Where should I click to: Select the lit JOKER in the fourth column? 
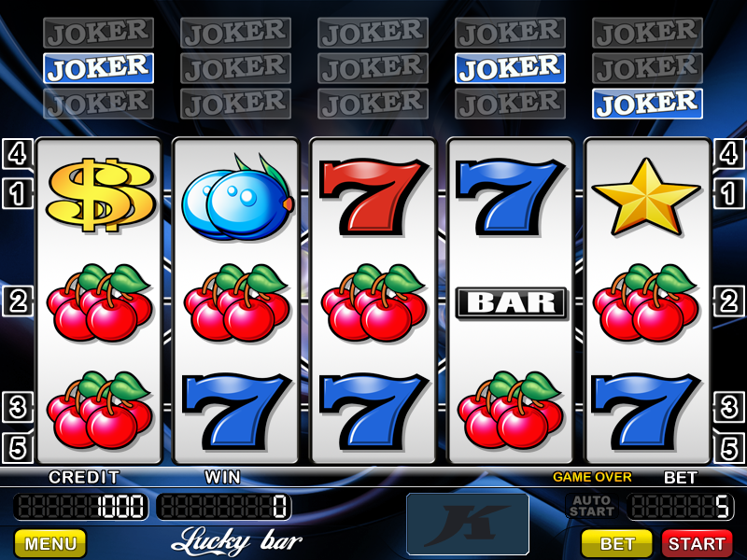[510, 68]
